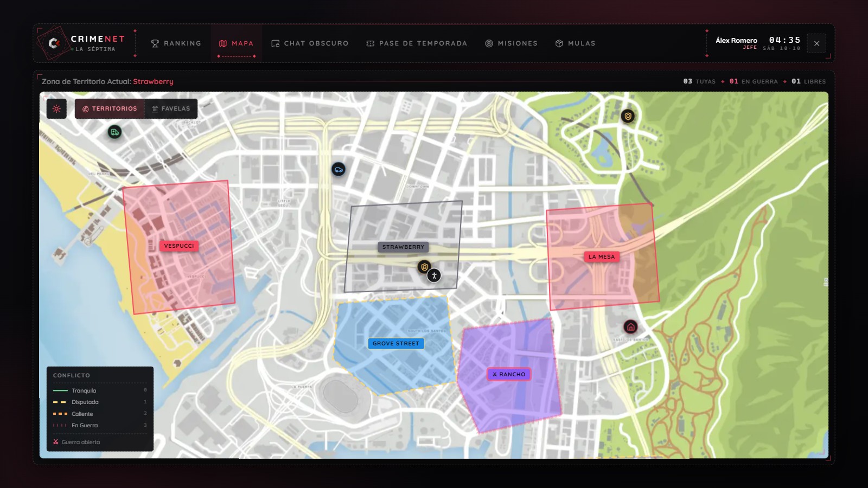868x488 pixels.
Task: Select the Mapa tab
Action: pos(236,43)
